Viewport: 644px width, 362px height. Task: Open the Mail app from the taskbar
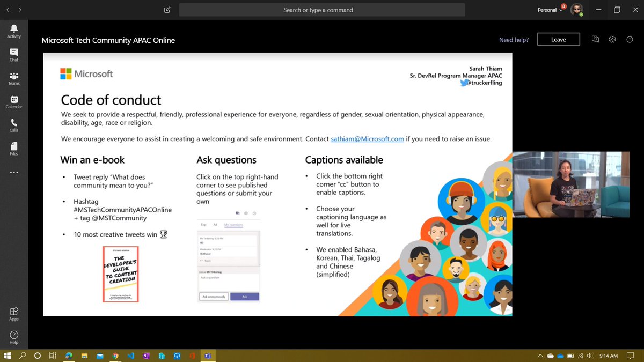100,356
